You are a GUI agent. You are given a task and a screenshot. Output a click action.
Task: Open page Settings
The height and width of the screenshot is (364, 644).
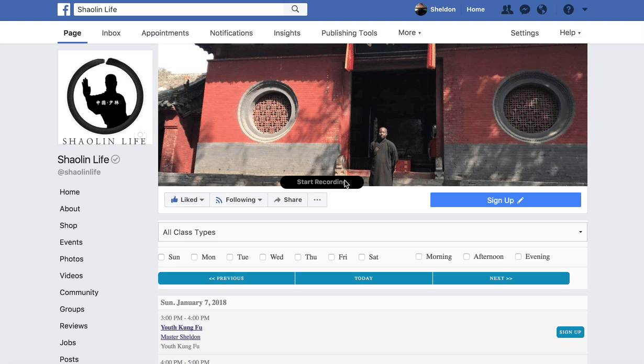point(525,33)
